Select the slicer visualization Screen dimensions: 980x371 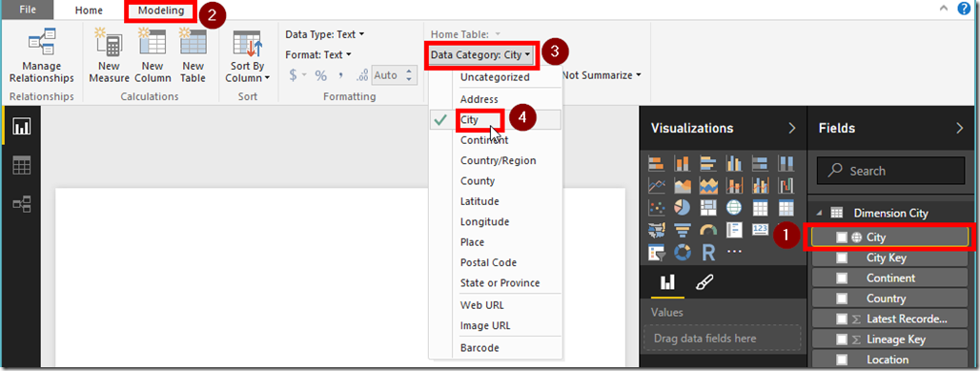tap(656, 252)
